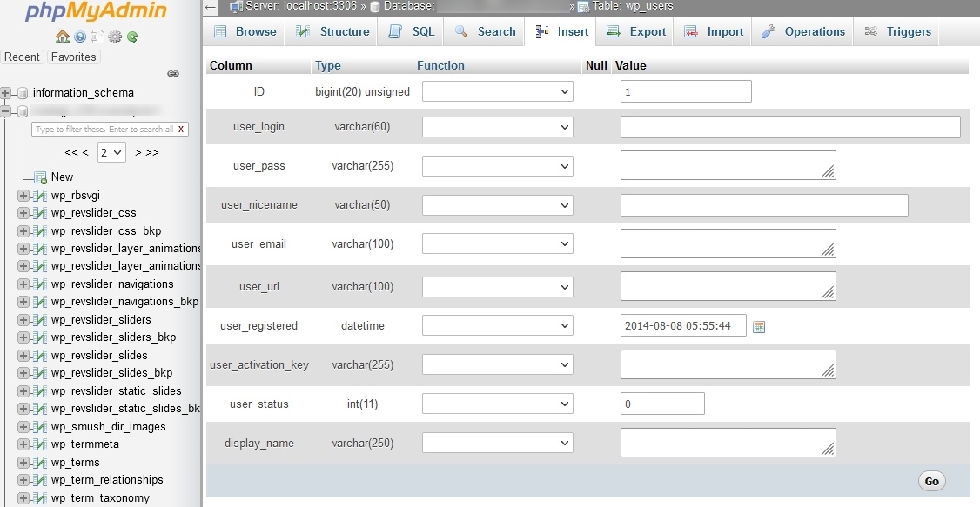The height and width of the screenshot is (507, 980).
Task: Open Function dropdown for user_url
Action: tap(498, 287)
